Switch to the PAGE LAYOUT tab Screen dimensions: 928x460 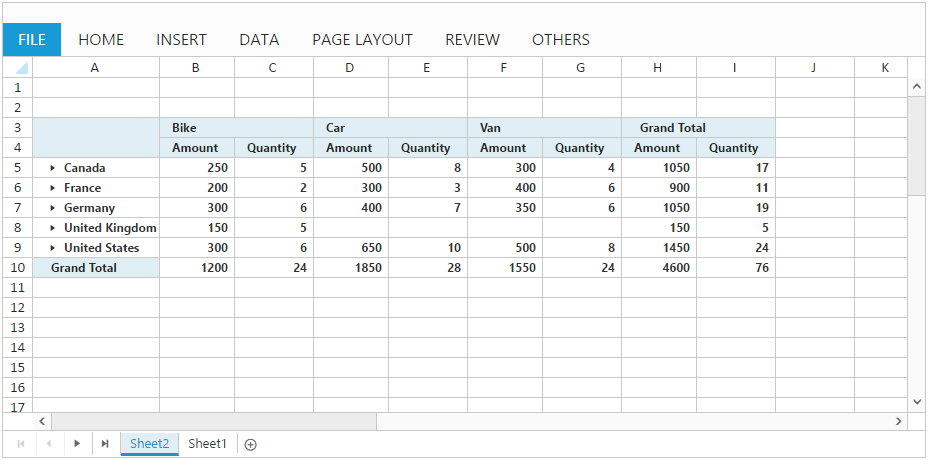point(362,40)
